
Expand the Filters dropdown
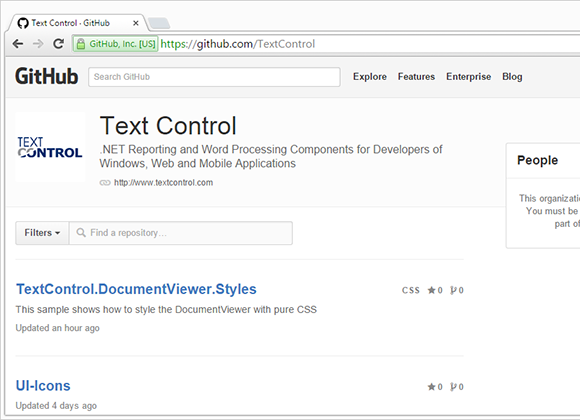point(42,233)
